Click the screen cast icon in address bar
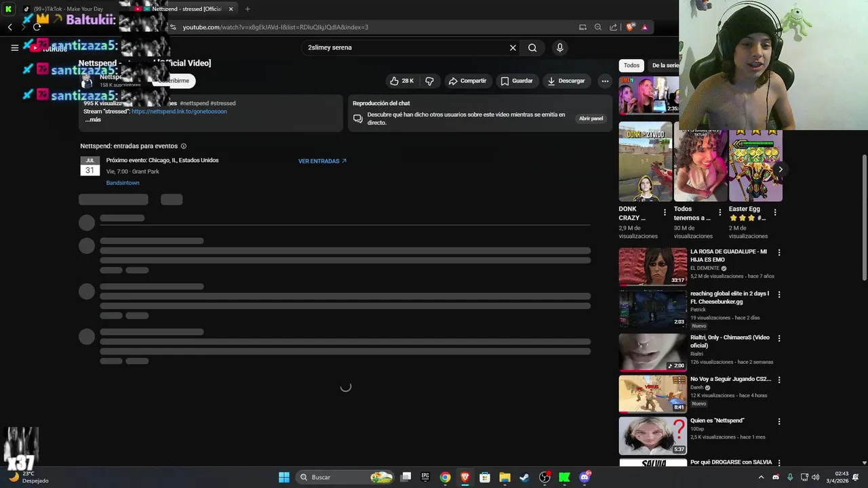Image resolution: width=868 pixels, height=488 pixels. pos(583,27)
